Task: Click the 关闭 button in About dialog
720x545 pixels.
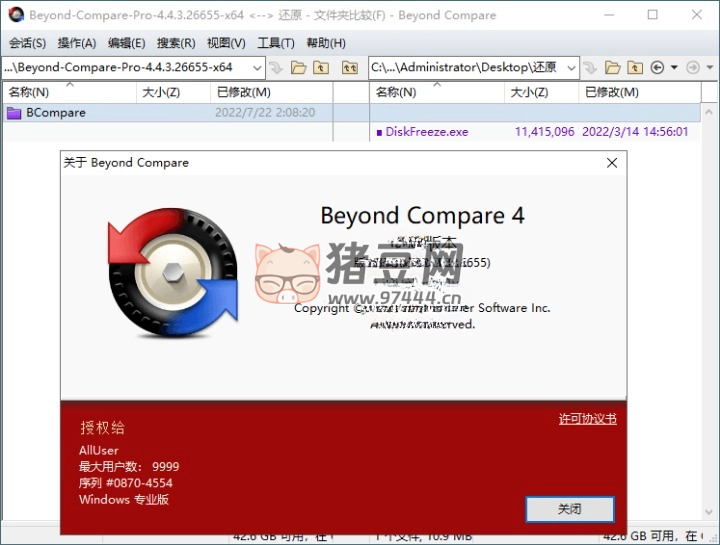Action: 569,509
